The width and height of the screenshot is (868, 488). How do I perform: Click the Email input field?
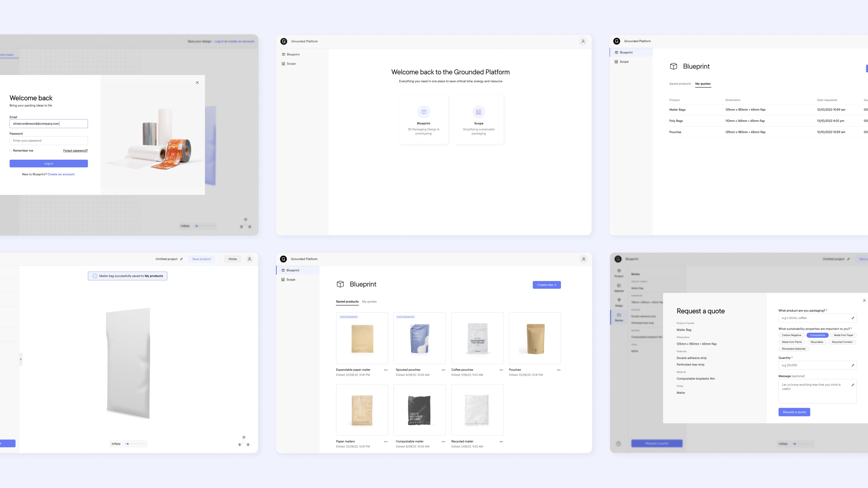49,124
